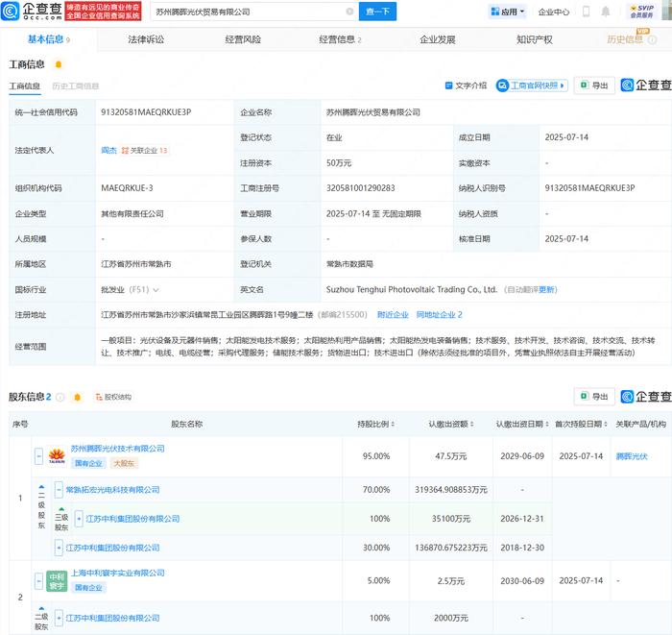Open the 附近企业 link
672x635 pixels.
(393, 315)
